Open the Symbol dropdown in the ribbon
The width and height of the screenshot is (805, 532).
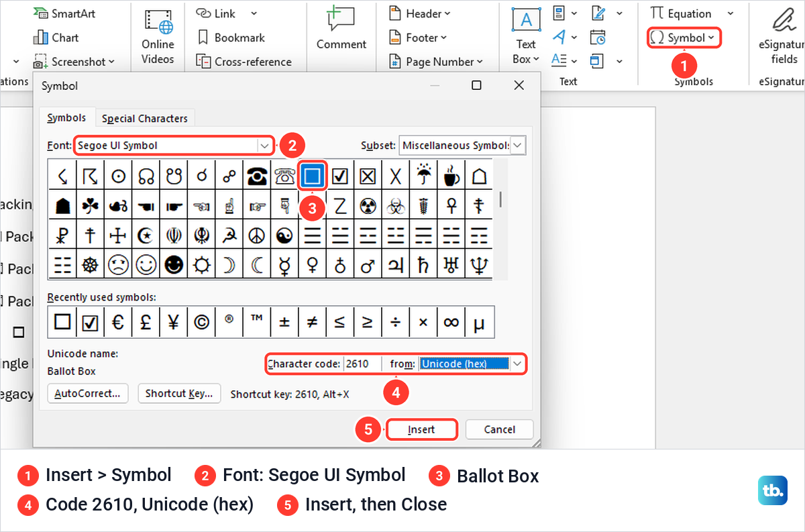(684, 38)
